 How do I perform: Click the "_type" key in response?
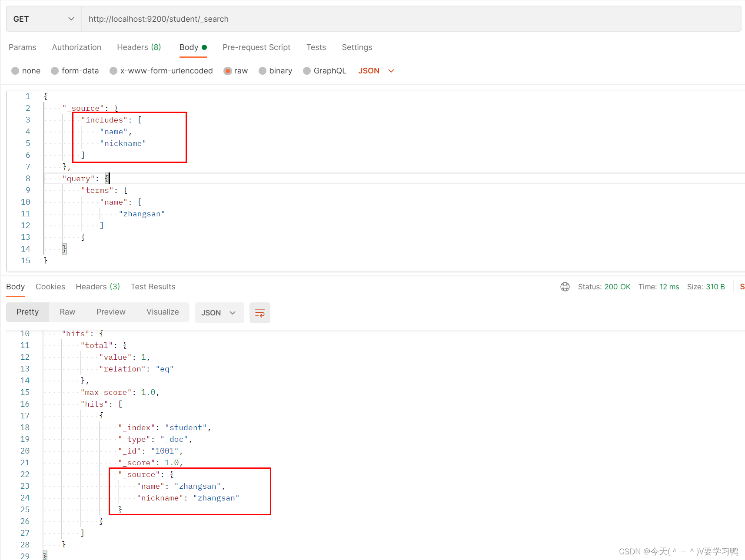134,439
